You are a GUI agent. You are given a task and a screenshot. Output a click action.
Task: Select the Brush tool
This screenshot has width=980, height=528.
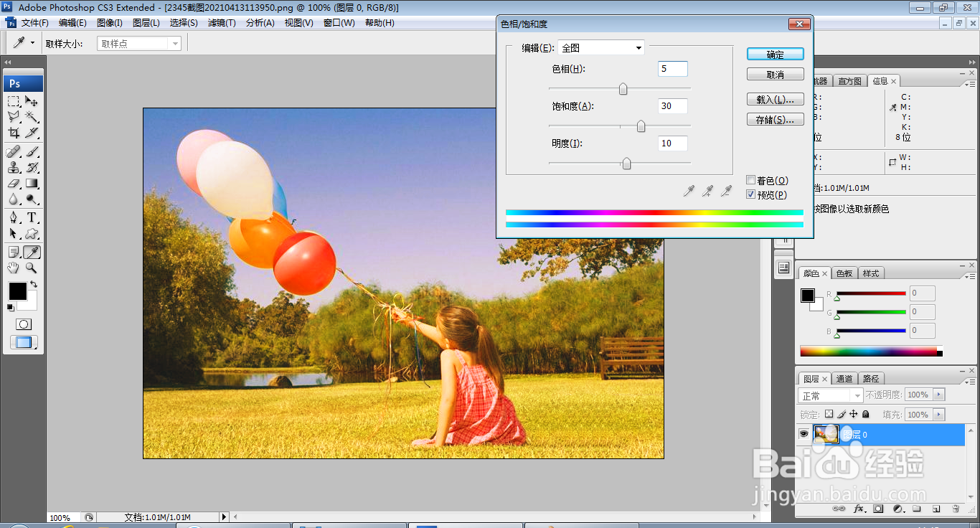point(32,151)
